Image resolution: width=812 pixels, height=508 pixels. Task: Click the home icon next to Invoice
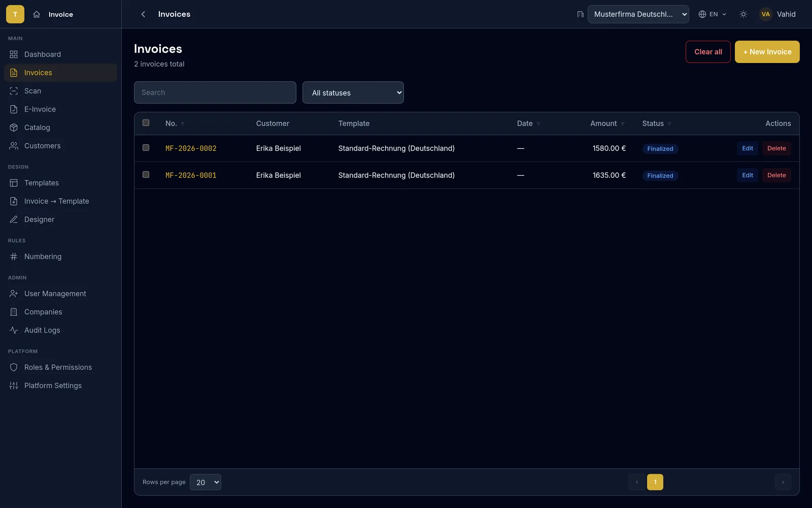37,14
